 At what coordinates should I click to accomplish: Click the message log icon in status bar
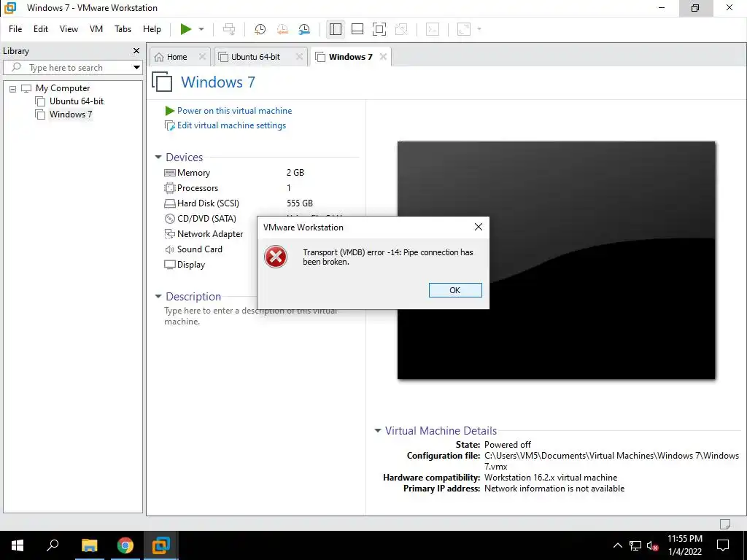724,524
